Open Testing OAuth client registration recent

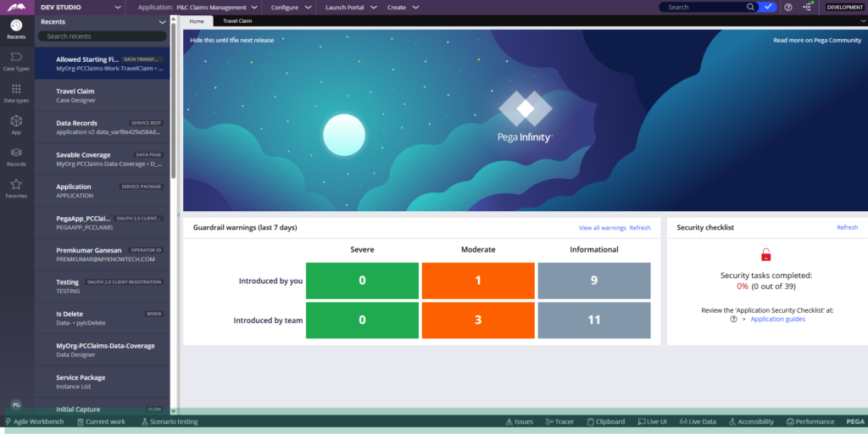(103, 287)
